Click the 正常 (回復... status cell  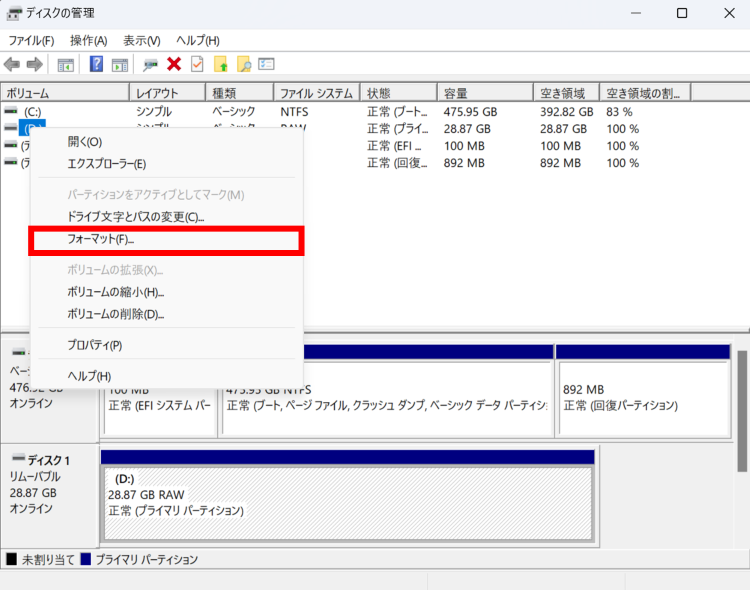tap(397, 163)
